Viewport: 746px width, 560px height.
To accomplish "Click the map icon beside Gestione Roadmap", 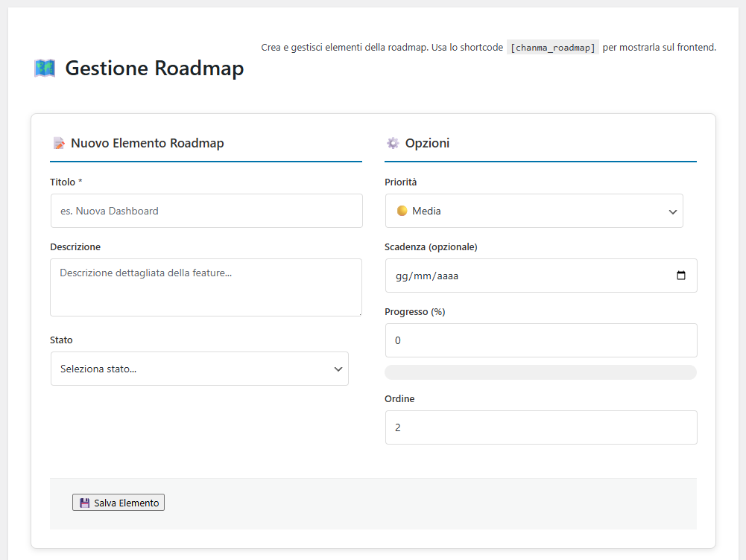I will [x=44, y=68].
